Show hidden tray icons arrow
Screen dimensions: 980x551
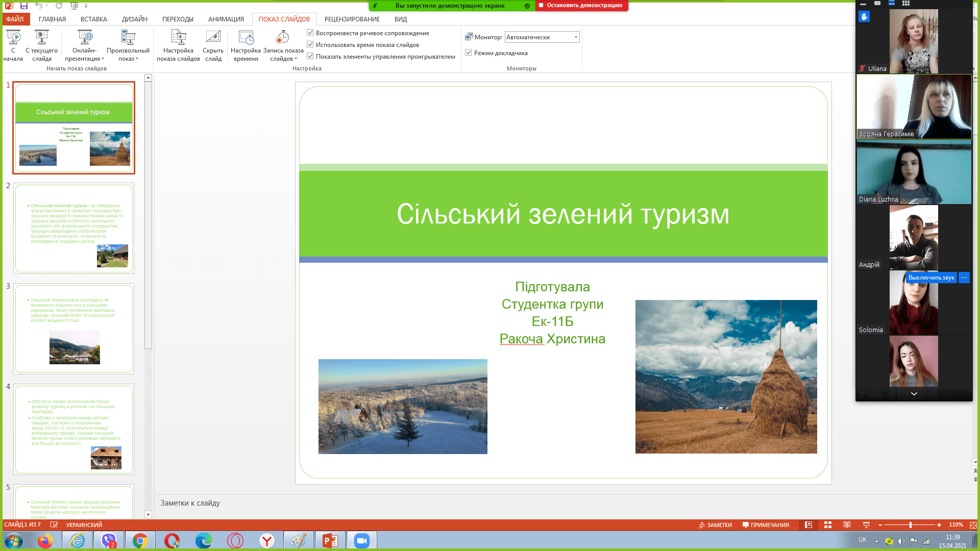[876, 541]
